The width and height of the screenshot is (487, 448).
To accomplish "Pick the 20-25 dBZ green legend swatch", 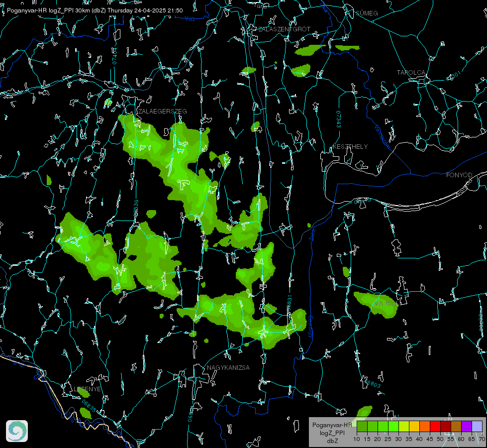I will (383, 427).
